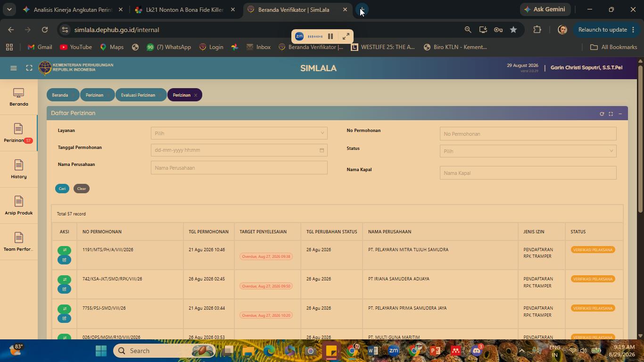The image size is (644, 362).
Task: Expand the Daftar Perizinan panel to fullscreen
Action: click(x=611, y=114)
